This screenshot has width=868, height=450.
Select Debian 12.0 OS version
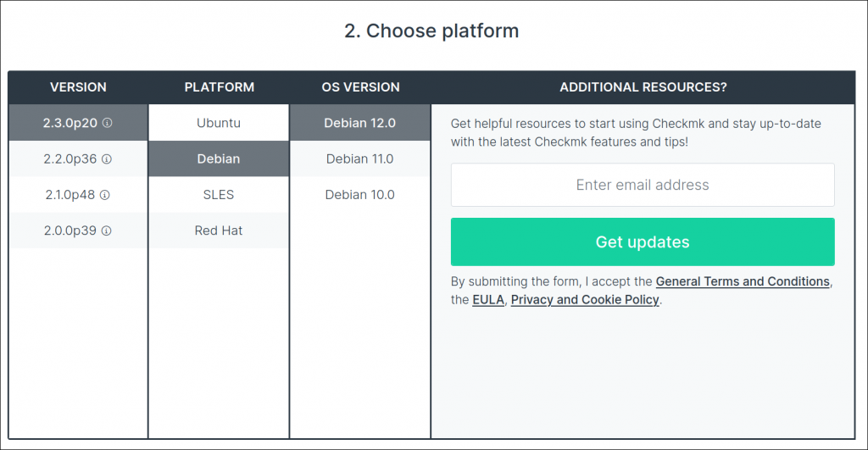coord(360,123)
